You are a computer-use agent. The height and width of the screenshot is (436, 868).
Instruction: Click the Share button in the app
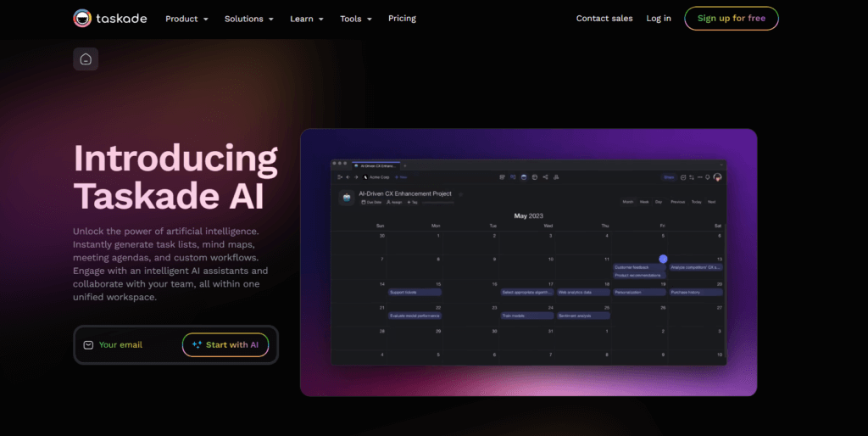point(669,177)
